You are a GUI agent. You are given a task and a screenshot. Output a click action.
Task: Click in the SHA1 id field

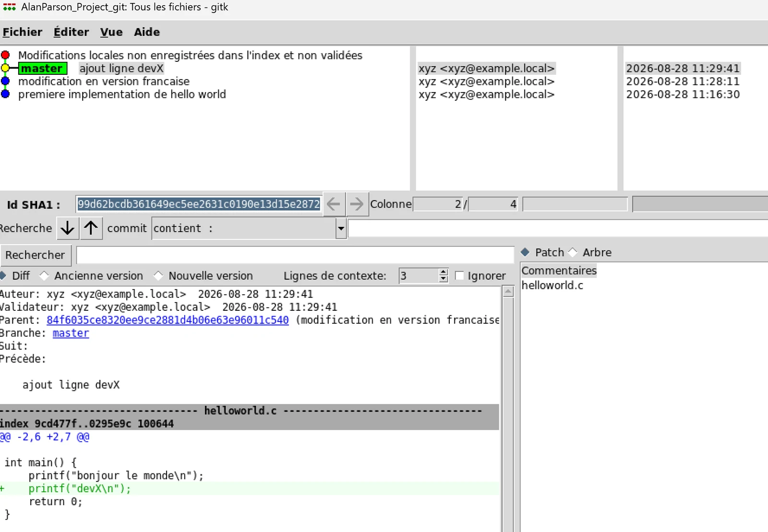coord(199,204)
